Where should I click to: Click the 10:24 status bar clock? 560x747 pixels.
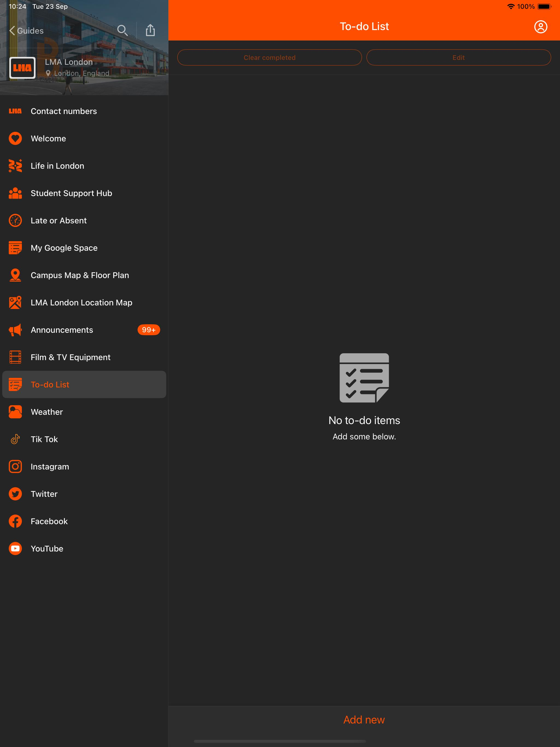17,6
